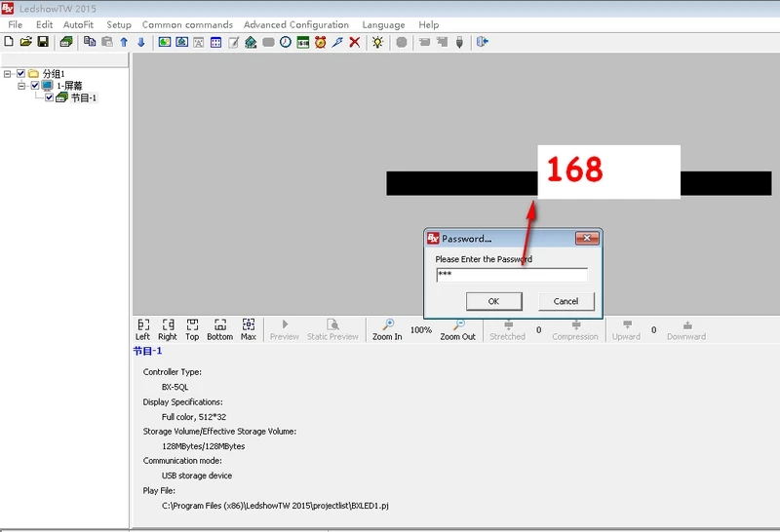The height and width of the screenshot is (532, 780).
Task: Toggle the 1-屏幕 screen checkbox
Action: click(35, 86)
